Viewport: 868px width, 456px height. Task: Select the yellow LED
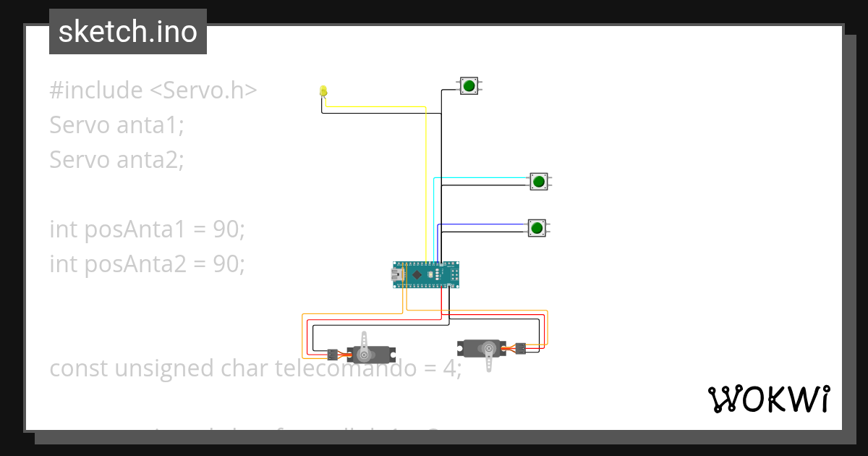click(323, 90)
